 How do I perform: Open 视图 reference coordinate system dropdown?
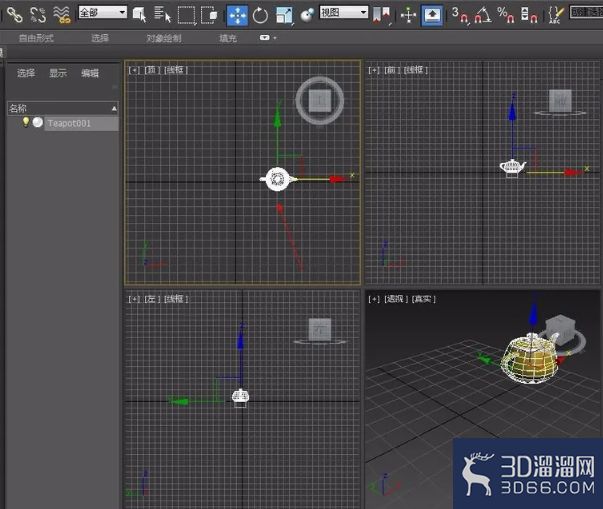click(x=344, y=12)
